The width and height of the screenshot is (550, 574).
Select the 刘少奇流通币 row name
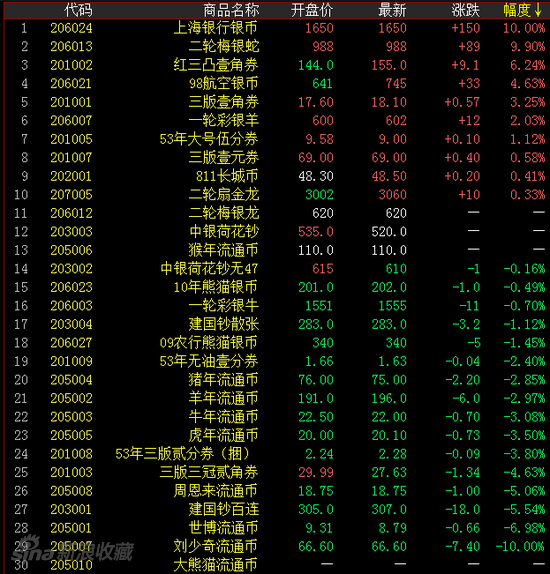215,547
